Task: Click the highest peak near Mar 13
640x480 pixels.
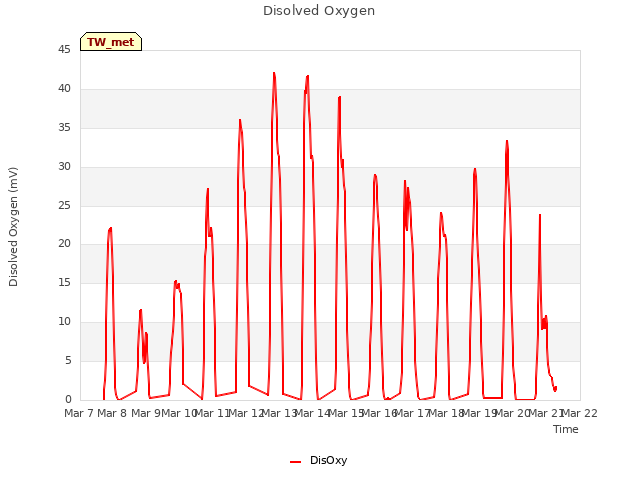Action: pos(274,73)
